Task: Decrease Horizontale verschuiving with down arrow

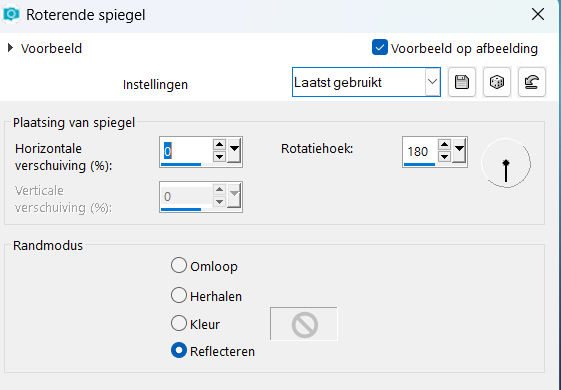Action: tap(219, 157)
